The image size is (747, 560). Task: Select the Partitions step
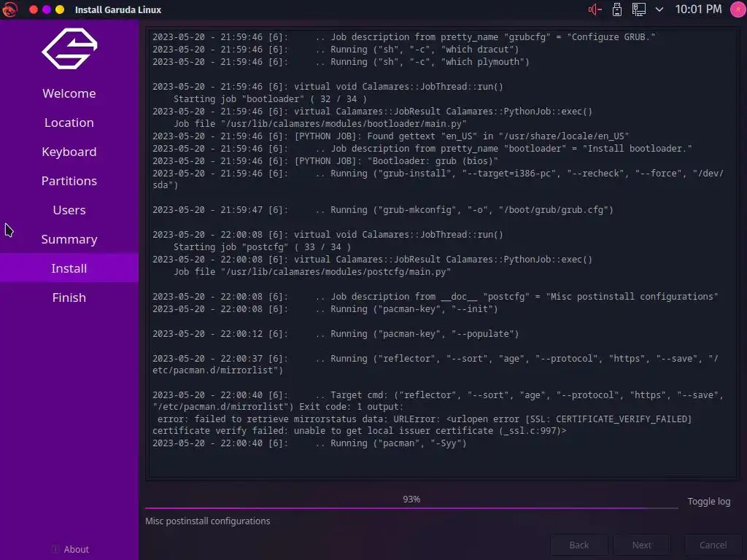[x=69, y=181]
